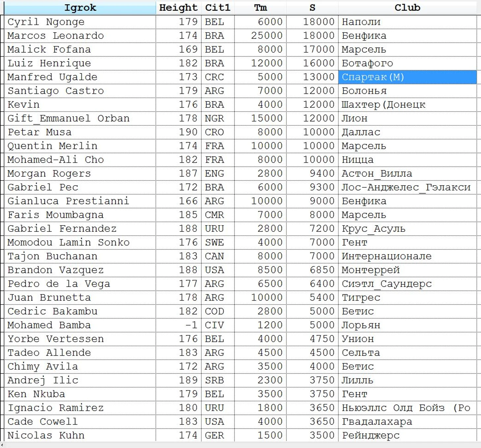The height and width of the screenshot is (448, 481).
Task: Click the Height column header
Action: tap(178, 8)
